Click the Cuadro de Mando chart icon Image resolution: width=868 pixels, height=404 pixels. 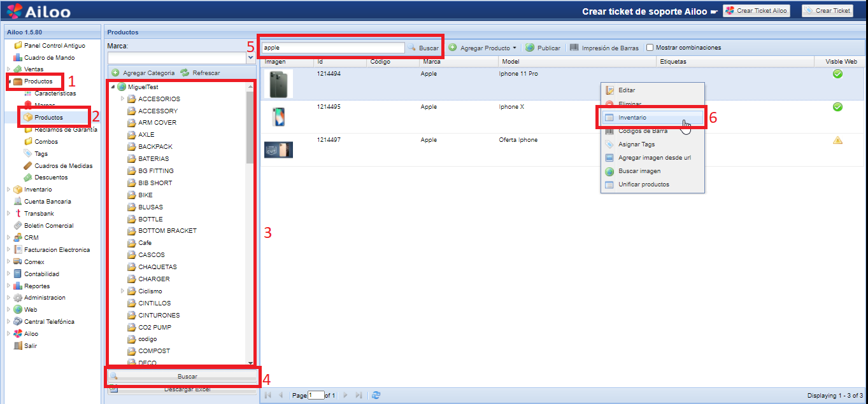18,58
